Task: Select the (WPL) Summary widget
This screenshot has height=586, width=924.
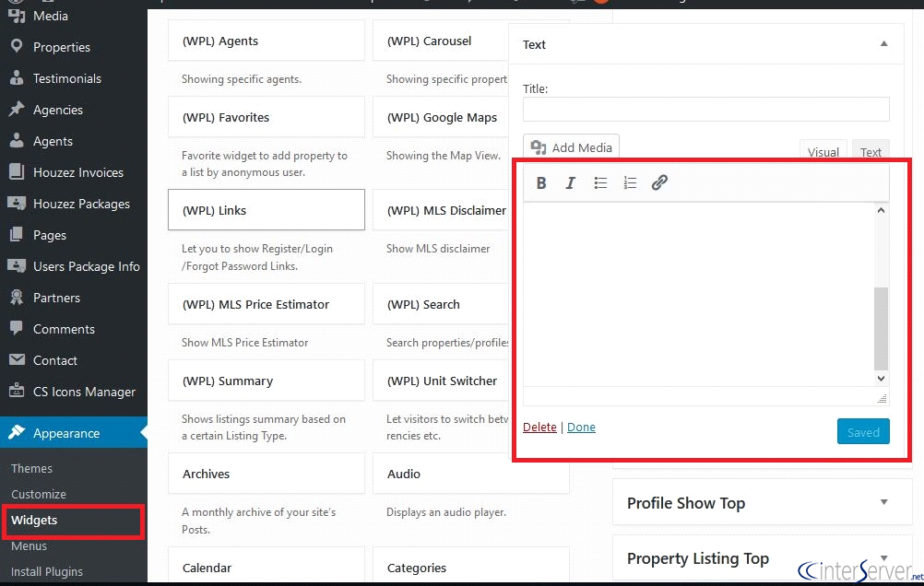Action: (267, 381)
